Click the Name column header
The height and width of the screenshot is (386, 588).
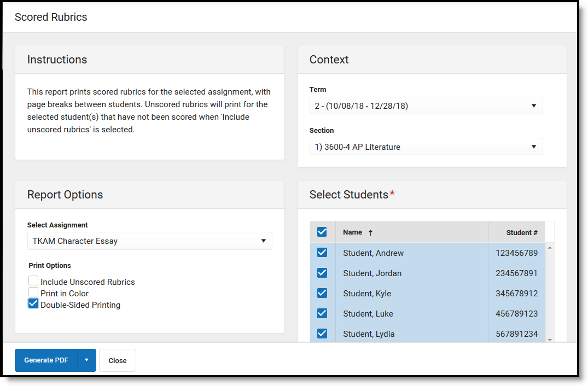coord(352,232)
